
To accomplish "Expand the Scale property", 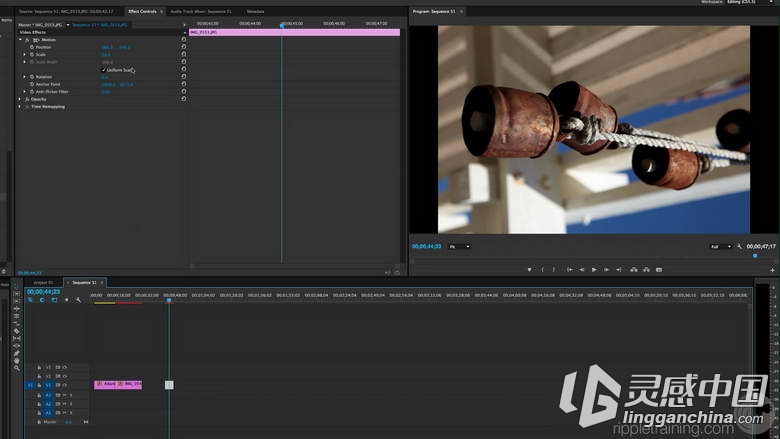I will [x=24, y=55].
